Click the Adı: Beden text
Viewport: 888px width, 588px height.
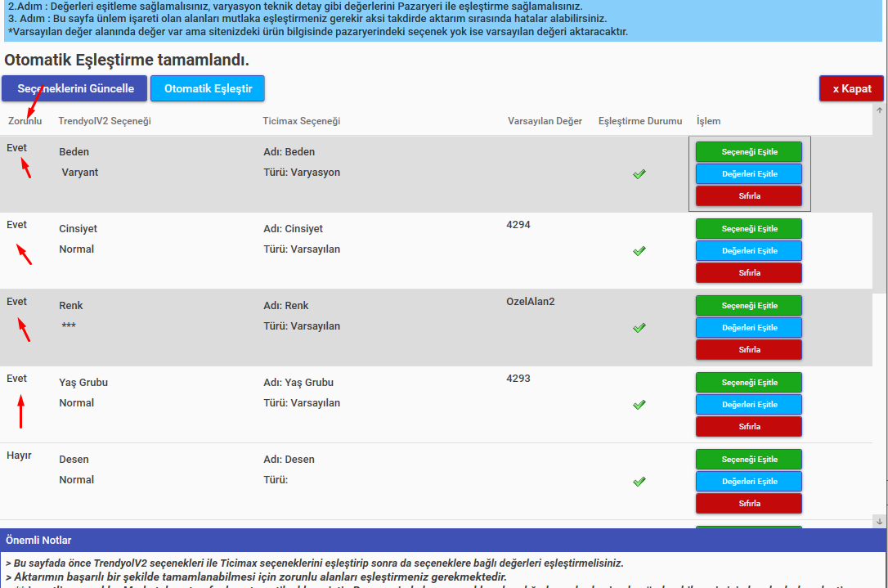click(x=289, y=152)
